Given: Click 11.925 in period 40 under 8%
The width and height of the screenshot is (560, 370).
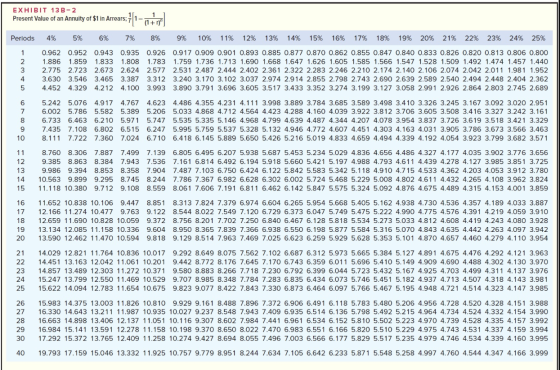Looking at the screenshot, I should click(x=154, y=353).
